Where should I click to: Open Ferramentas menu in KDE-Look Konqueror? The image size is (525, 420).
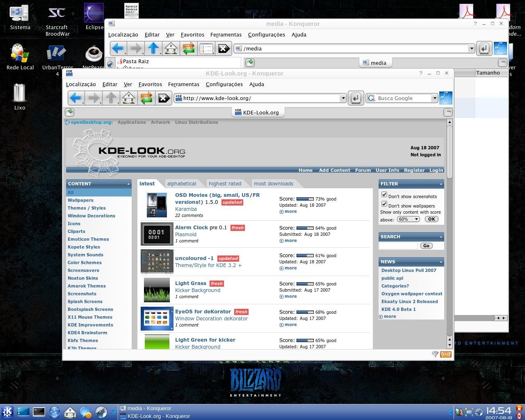coord(184,84)
